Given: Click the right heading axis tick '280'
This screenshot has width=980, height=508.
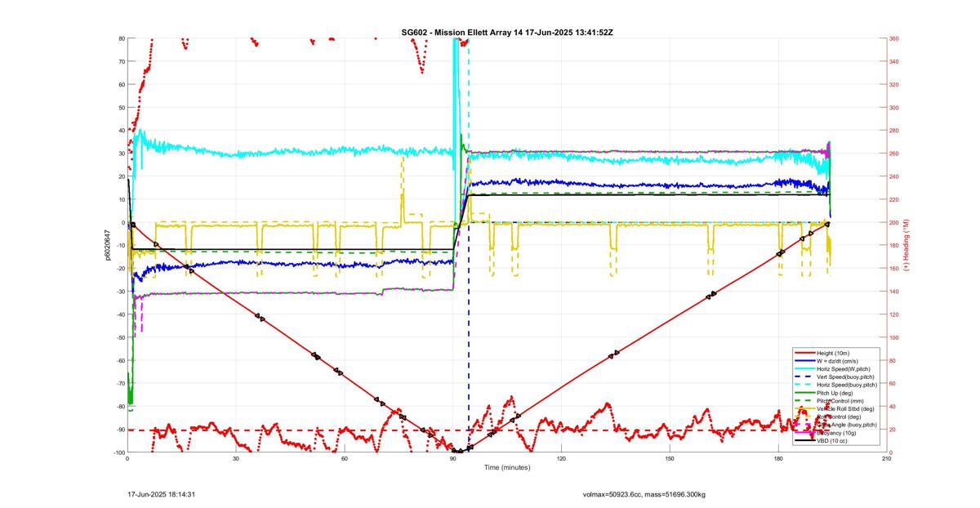Looking at the screenshot, I should coord(894,131).
